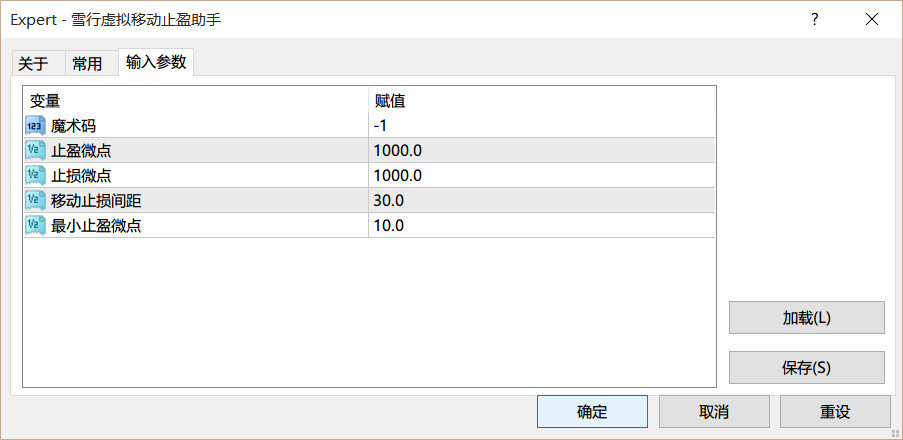The height and width of the screenshot is (440, 903).
Task: Click the 取消 button
Action: tap(714, 411)
